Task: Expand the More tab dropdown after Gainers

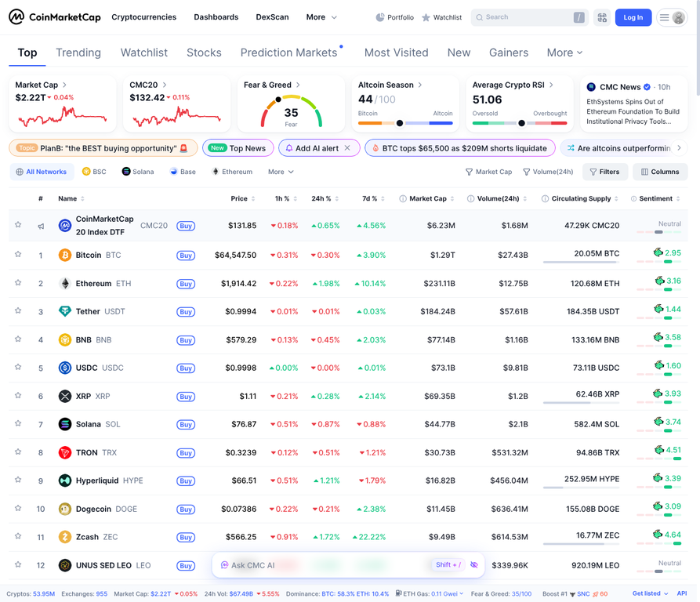Action: click(564, 53)
